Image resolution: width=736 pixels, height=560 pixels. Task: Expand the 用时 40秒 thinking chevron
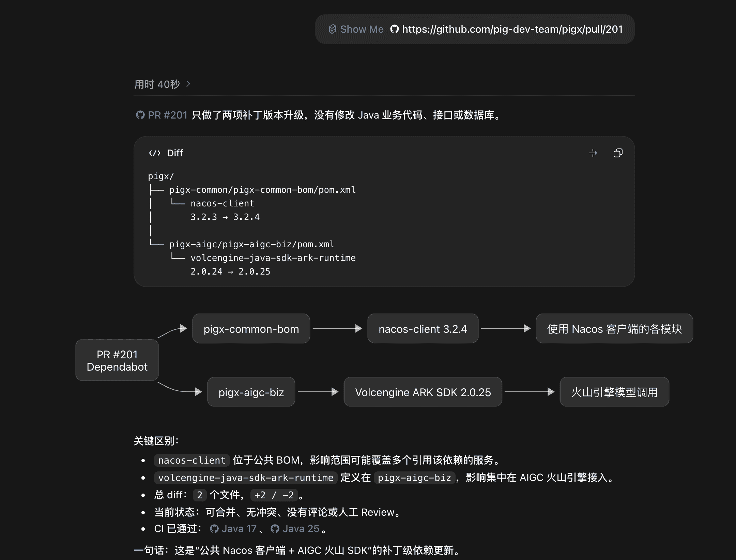(188, 84)
